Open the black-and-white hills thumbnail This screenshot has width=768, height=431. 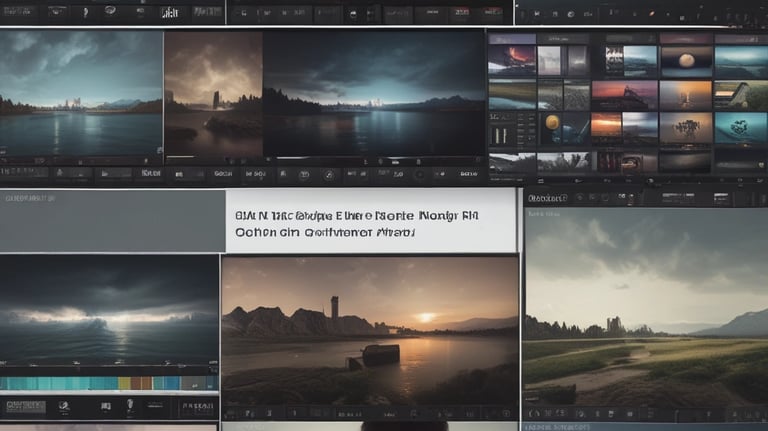(x=512, y=162)
